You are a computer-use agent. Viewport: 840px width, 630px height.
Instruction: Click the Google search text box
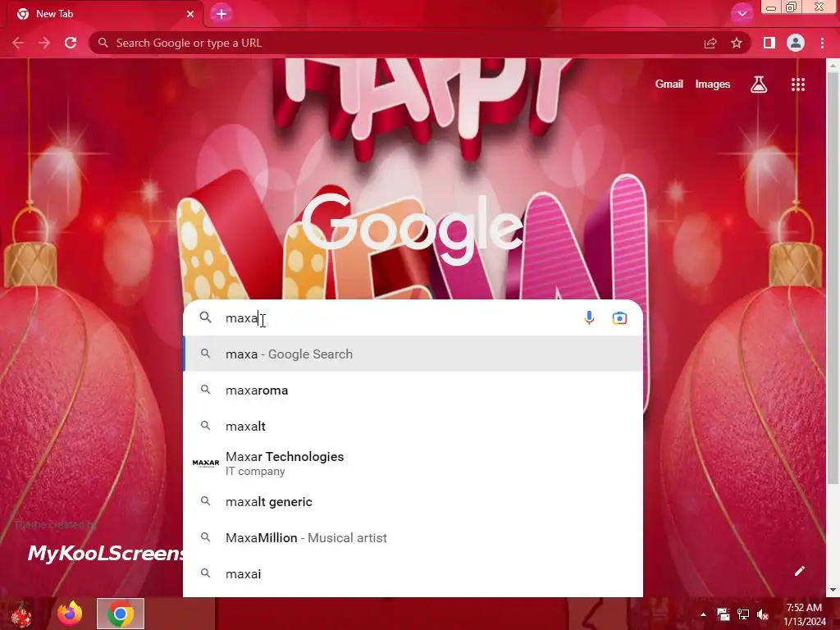(x=396, y=318)
